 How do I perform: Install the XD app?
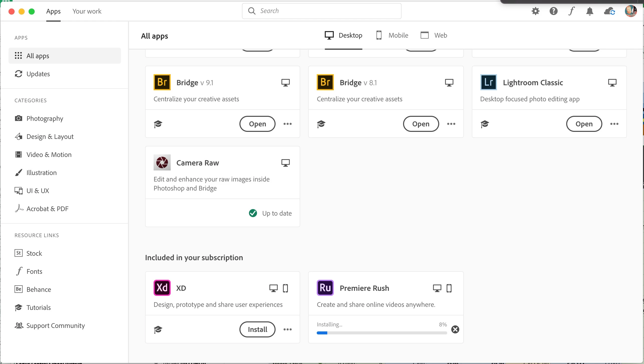[257, 329]
